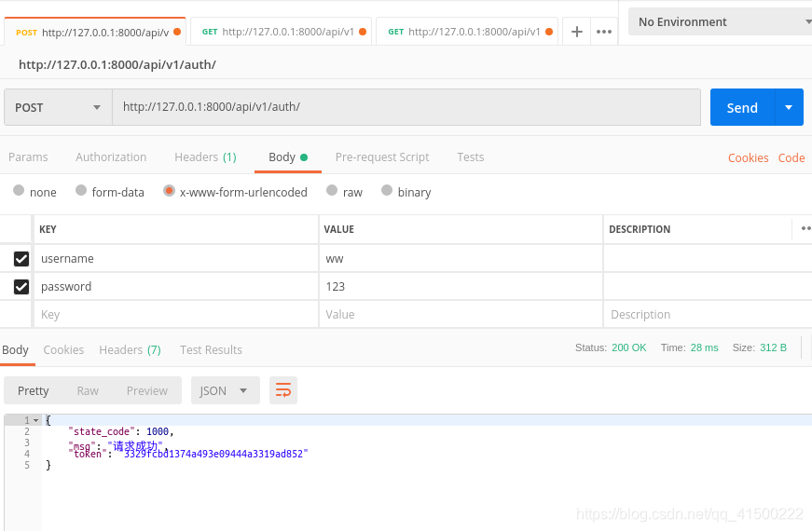Click the 200 OK status text
Image resolution: width=812 pixels, height=531 pixels.
628,347
